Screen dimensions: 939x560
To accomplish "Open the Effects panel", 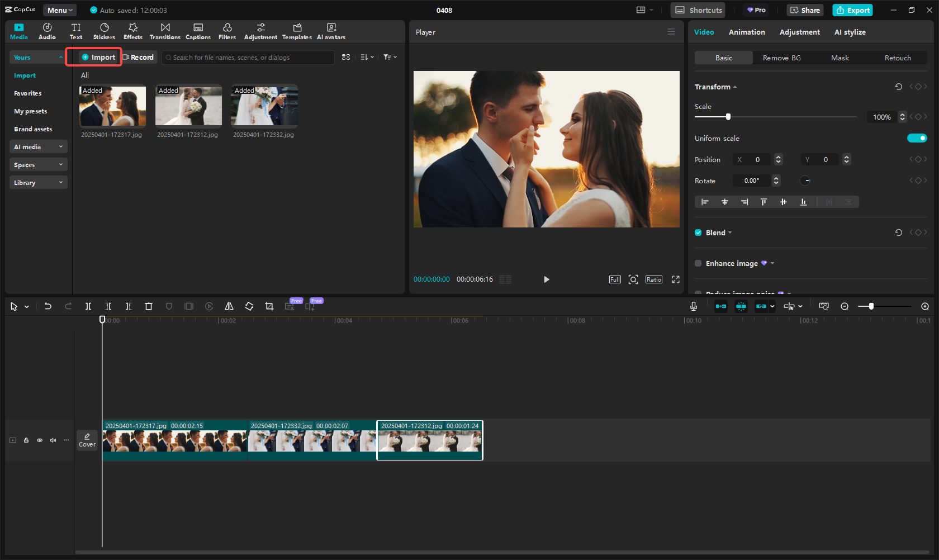I will [x=132, y=31].
